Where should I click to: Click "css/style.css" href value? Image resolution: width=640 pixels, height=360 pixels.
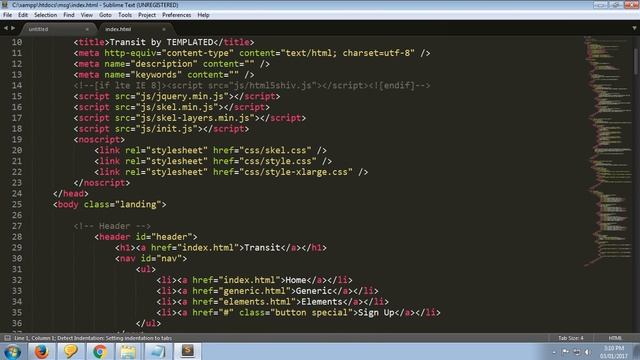(x=278, y=161)
